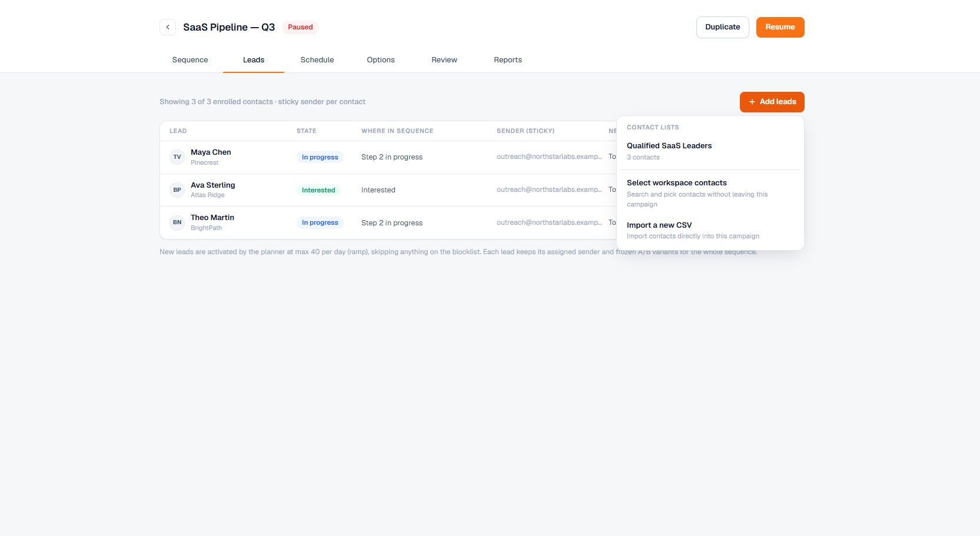The height and width of the screenshot is (536, 980).
Task: Choose Qualified SaaS Leaders contact list
Action: click(x=710, y=151)
